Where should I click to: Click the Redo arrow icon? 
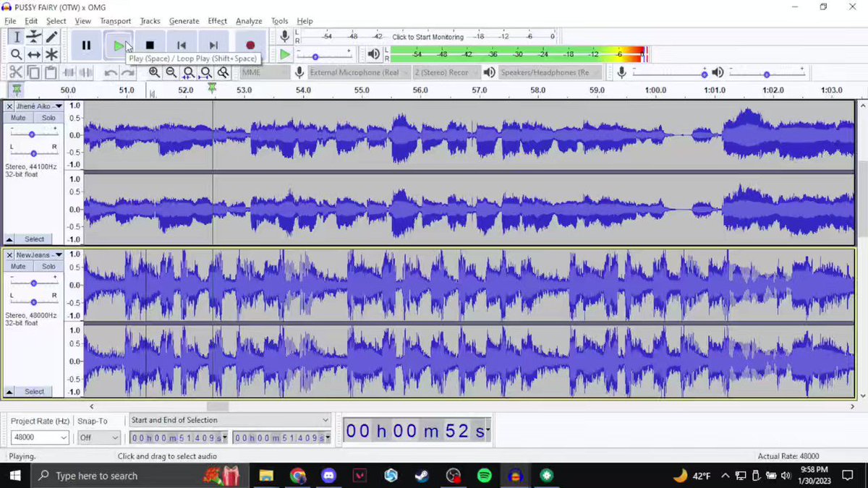coord(128,72)
